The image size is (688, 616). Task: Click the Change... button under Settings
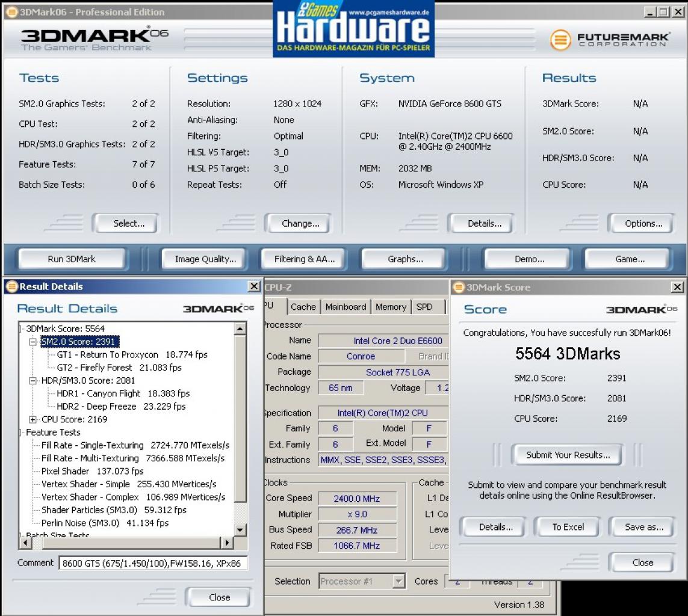(x=299, y=224)
